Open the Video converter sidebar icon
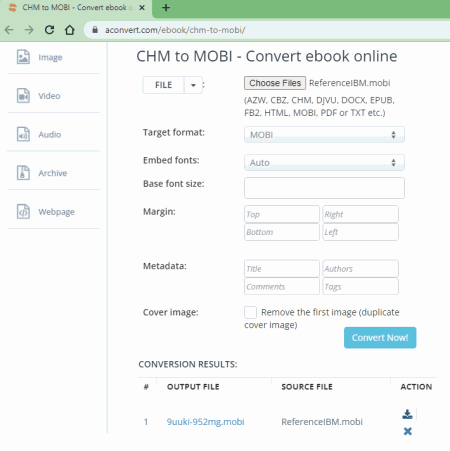 coord(23,96)
